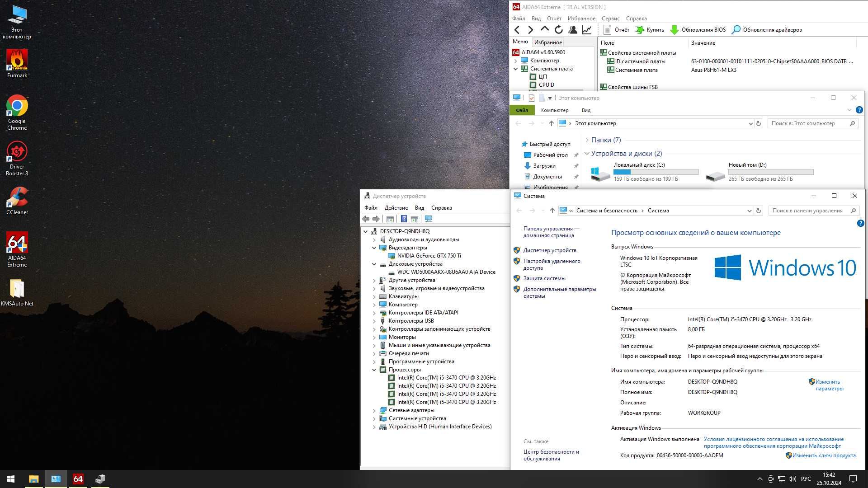Expand 'Мониторы' node in Device Manager
868x488 pixels.
tap(374, 337)
